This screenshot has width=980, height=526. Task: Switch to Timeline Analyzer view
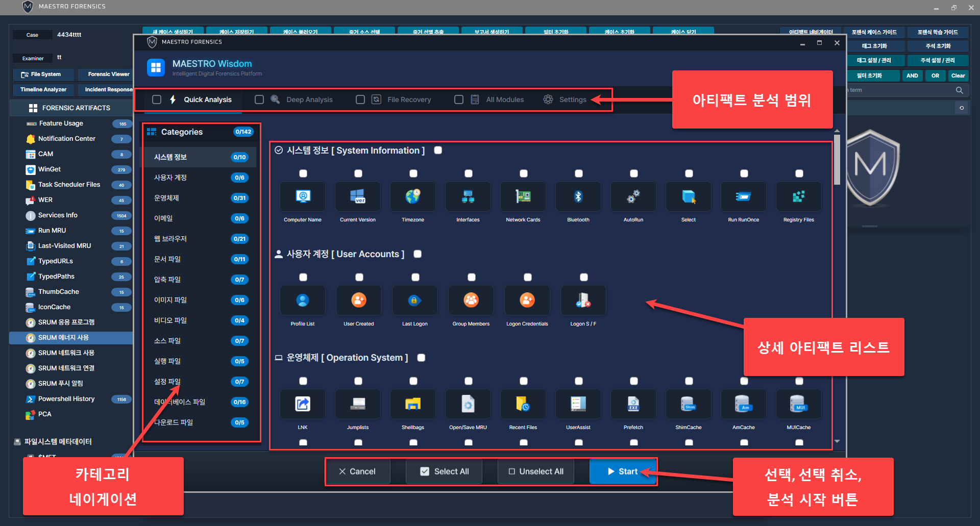[x=43, y=90]
